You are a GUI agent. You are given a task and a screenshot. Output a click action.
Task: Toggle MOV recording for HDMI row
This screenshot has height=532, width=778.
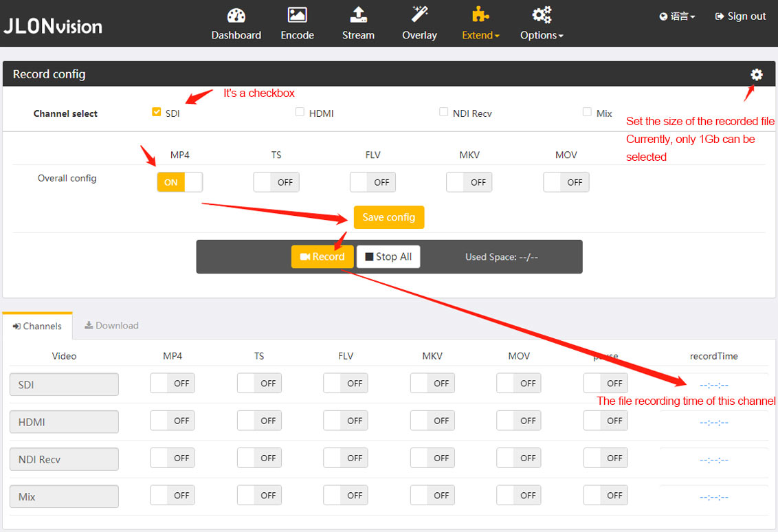518,421
